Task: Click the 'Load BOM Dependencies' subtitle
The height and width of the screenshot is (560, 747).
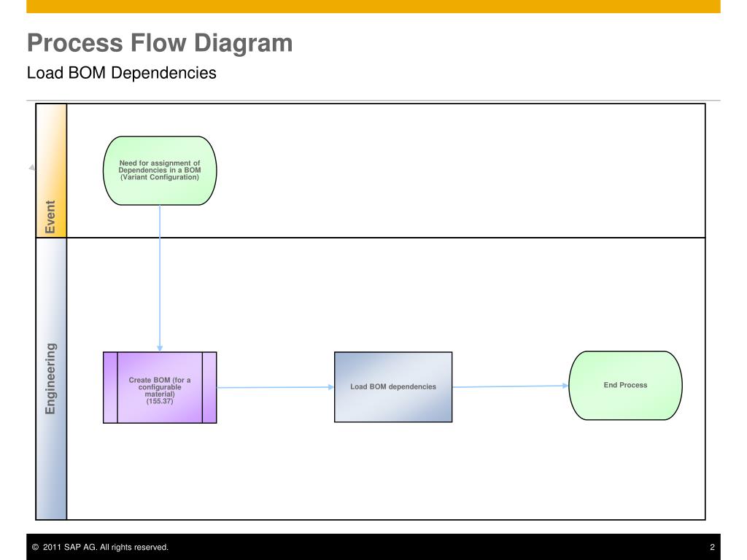Action: (x=122, y=73)
